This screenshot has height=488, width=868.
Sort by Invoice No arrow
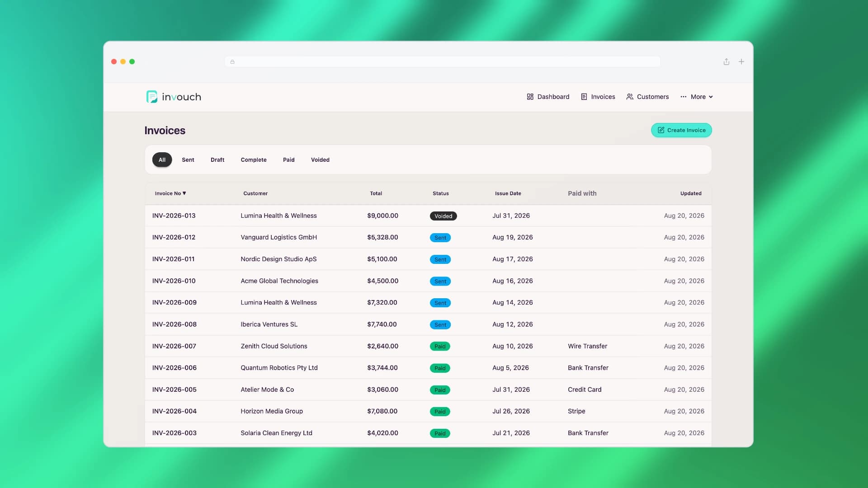(184, 193)
